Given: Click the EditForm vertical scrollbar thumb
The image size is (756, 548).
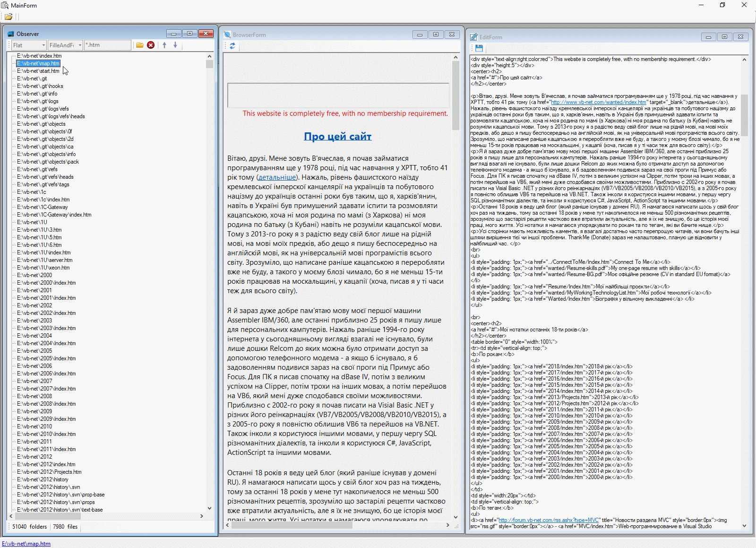Looking at the screenshot, I should coord(744,115).
